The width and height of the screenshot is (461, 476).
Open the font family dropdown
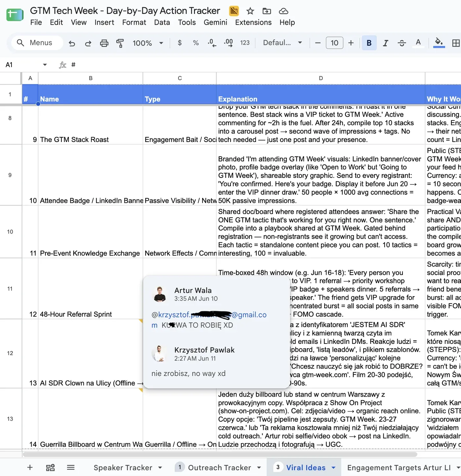(x=283, y=43)
